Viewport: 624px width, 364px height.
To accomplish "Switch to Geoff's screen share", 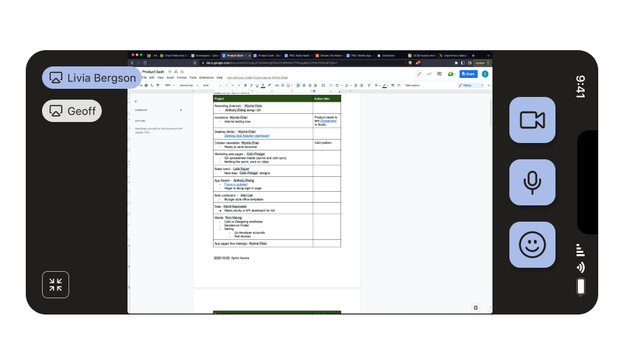I will [73, 110].
